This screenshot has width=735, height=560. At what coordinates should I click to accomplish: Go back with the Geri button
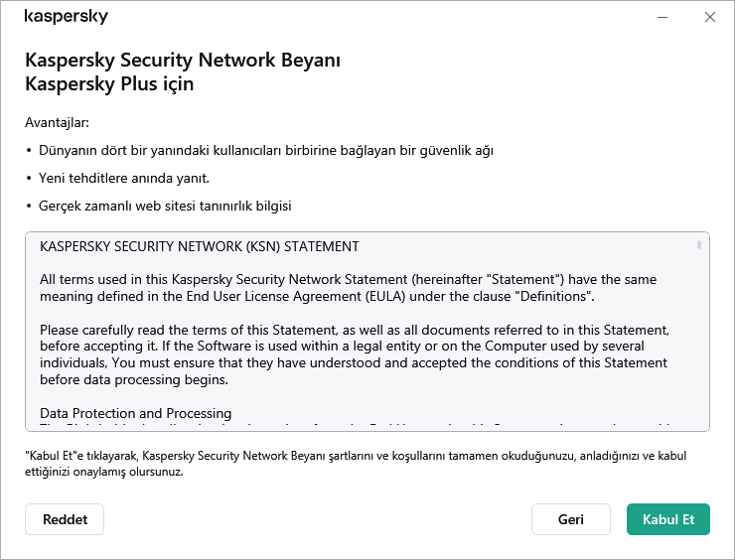570,519
